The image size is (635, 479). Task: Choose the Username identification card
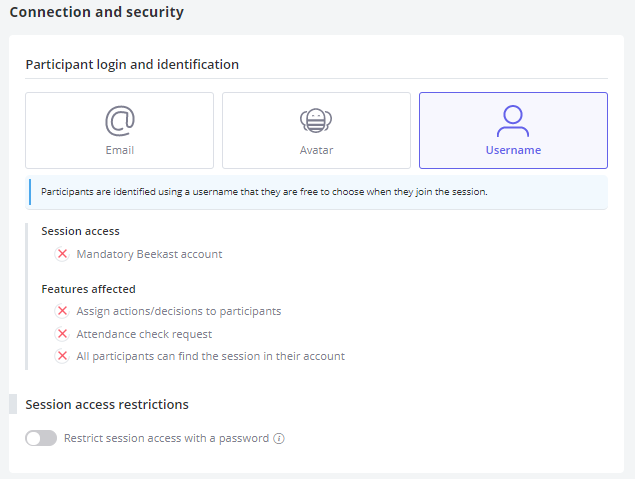pyautogui.click(x=513, y=130)
